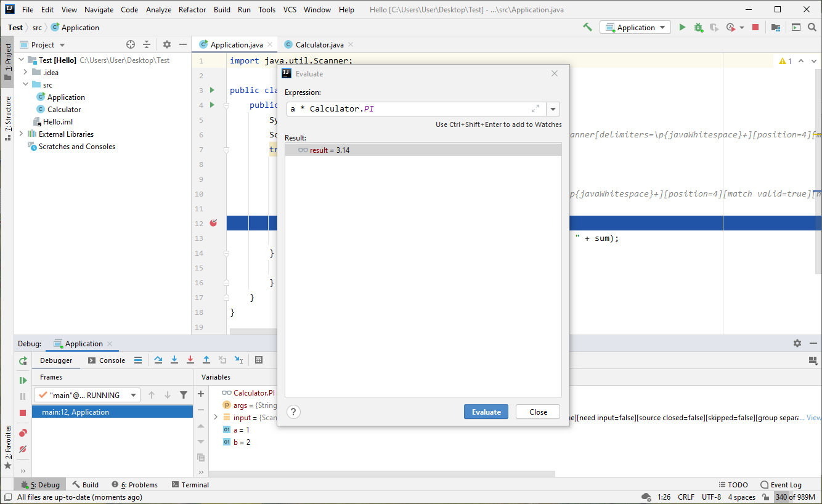Toggle Mute Breakpoints in the debug sidebar
The width and height of the screenshot is (822, 504).
(23, 449)
